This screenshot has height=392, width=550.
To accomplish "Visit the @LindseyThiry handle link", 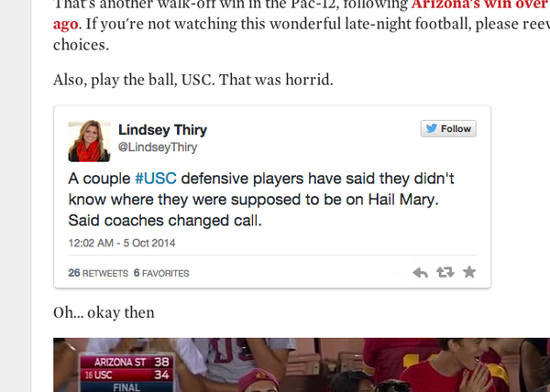I will [x=159, y=147].
